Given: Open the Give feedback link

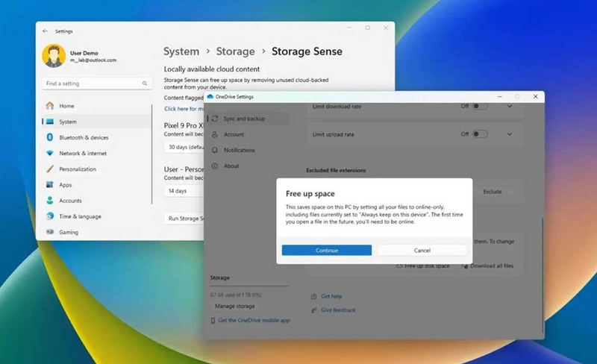Looking at the screenshot, I should coord(338,310).
